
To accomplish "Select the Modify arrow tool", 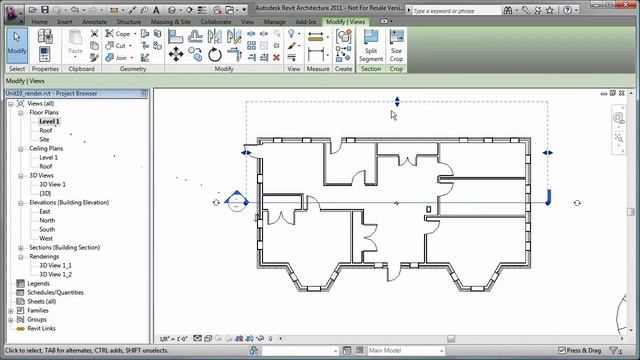I will pos(17,45).
